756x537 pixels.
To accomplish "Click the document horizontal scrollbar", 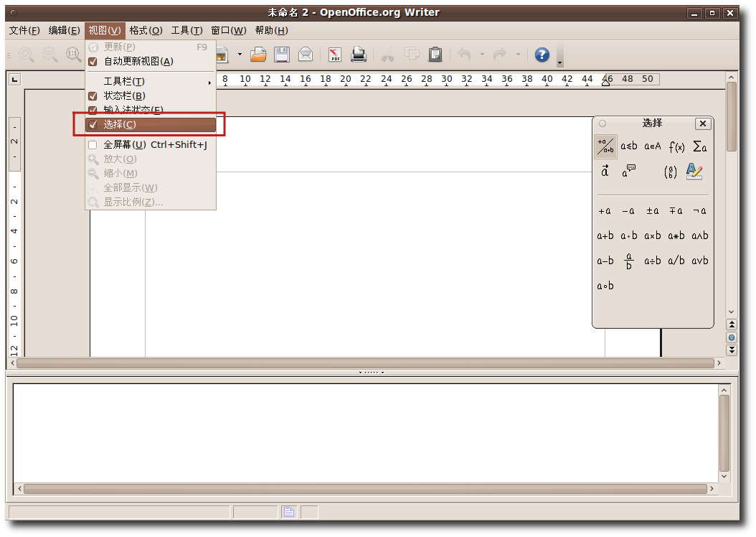I will (365, 363).
